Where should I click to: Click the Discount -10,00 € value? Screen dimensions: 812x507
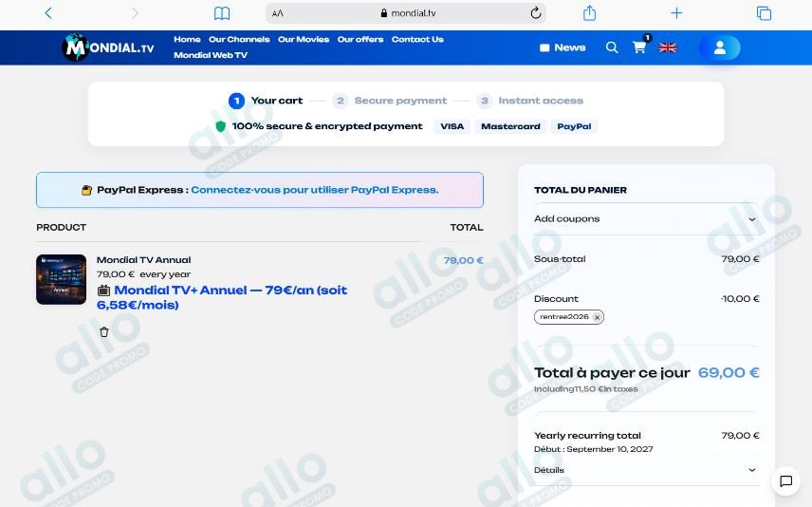(x=740, y=299)
